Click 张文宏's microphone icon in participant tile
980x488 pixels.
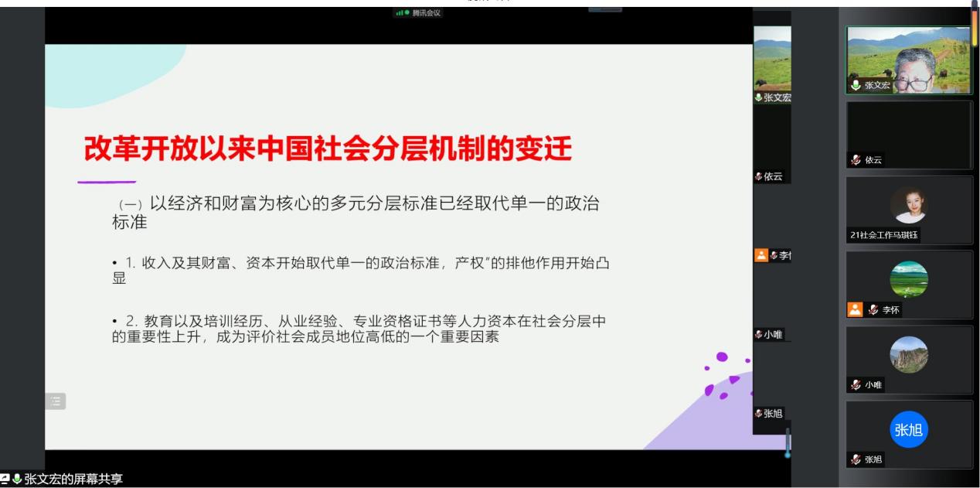click(x=856, y=86)
